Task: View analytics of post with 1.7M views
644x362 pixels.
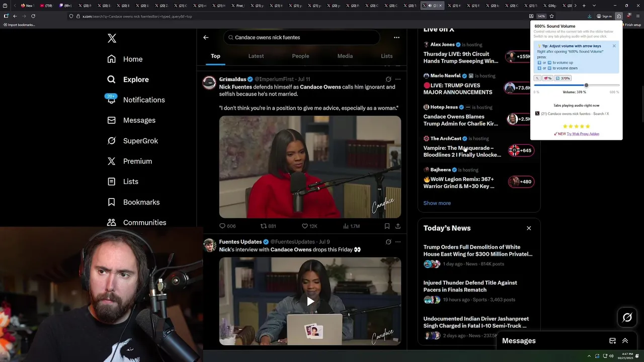Action: 351,226
